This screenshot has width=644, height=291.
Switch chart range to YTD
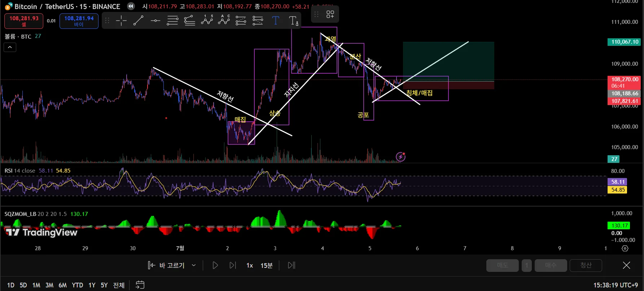[77, 285]
